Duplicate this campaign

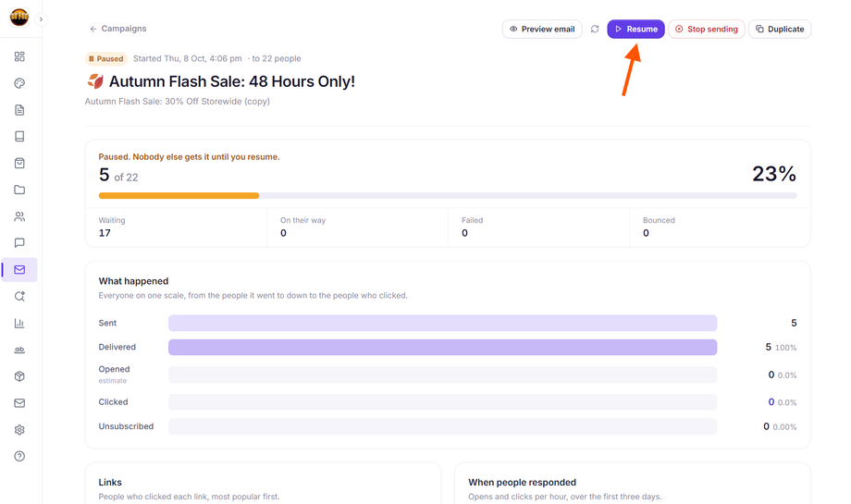tap(780, 29)
